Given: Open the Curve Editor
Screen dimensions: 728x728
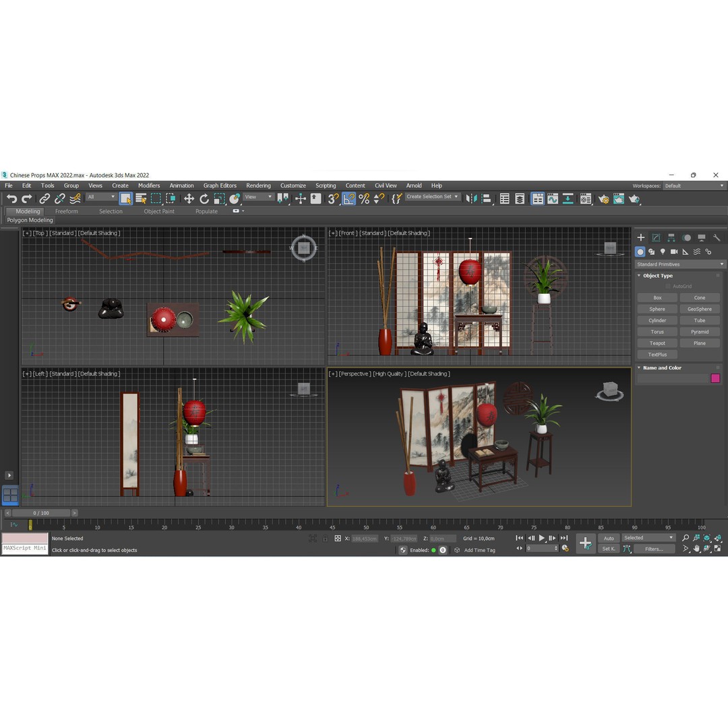Looking at the screenshot, I should point(553,199).
